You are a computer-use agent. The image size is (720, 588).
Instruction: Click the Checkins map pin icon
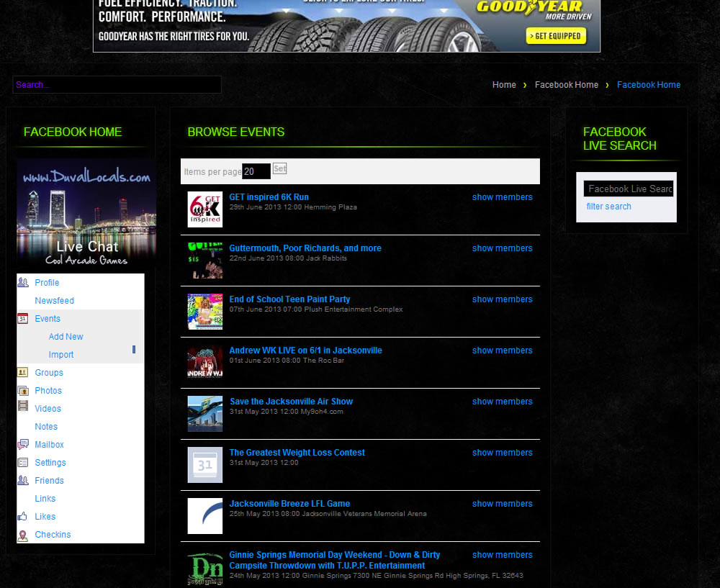pyautogui.click(x=22, y=535)
